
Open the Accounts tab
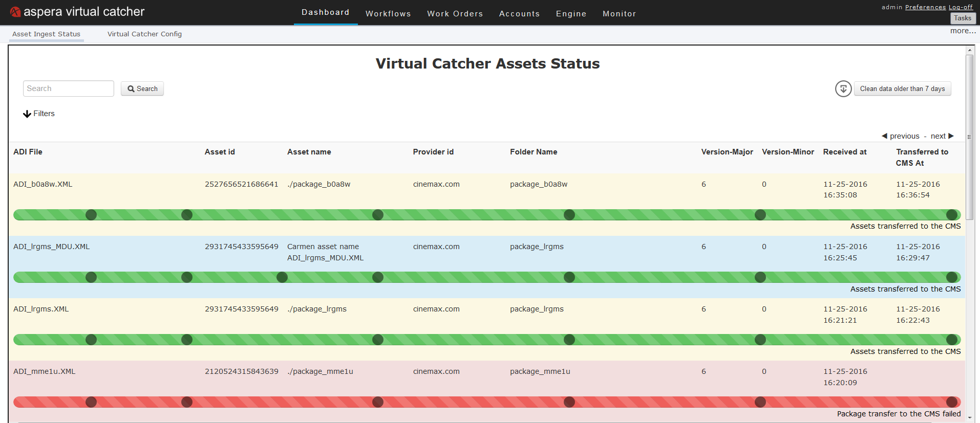520,14
